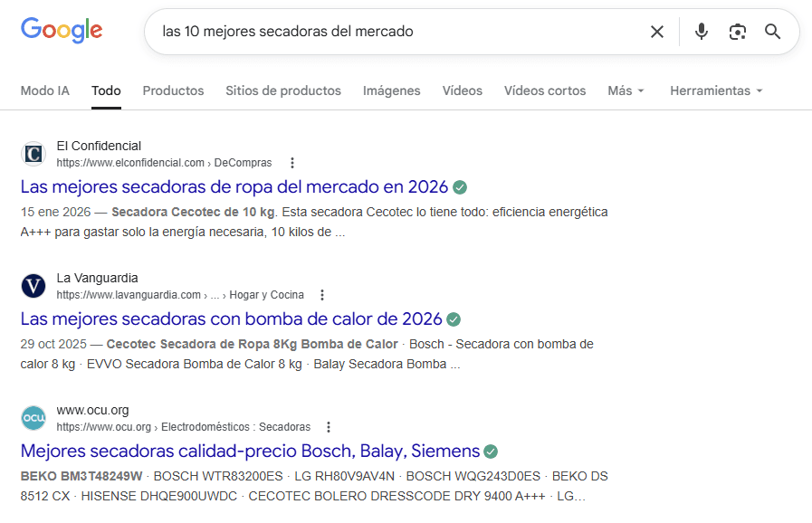The height and width of the screenshot is (523, 812).
Task: Open Google Lens image search
Action: [x=737, y=31]
